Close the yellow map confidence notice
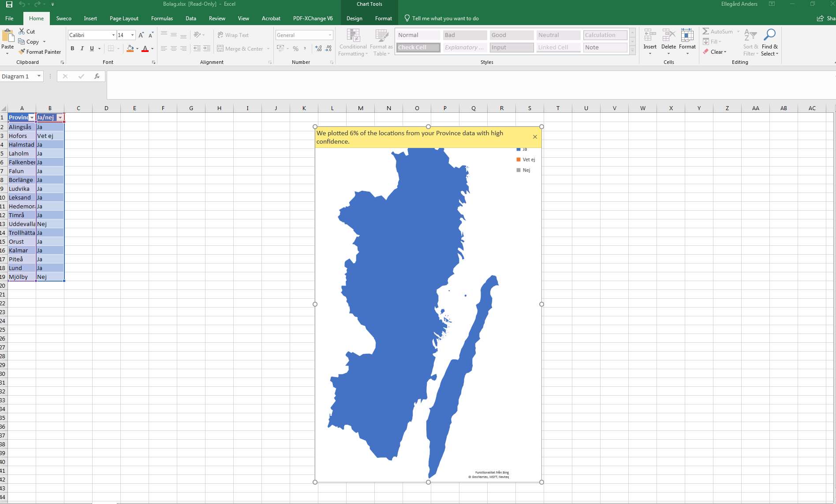Viewport: 836px width, 504px height. 535,137
